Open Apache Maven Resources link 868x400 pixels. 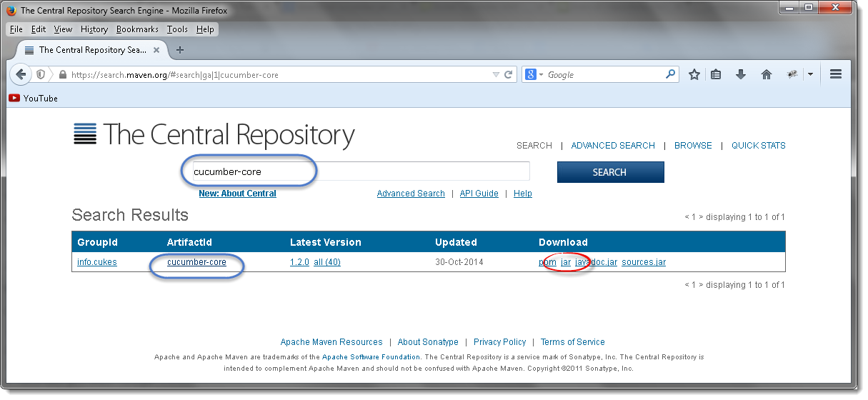tap(331, 342)
